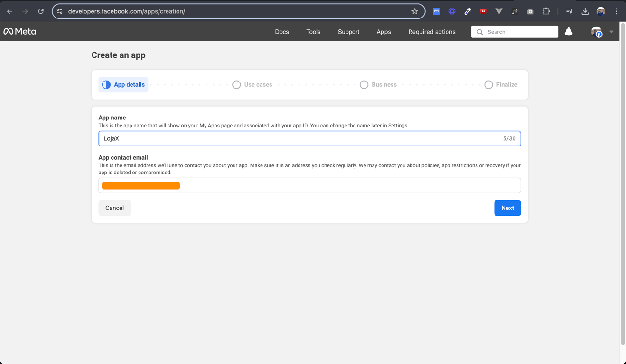The height and width of the screenshot is (364, 626).
Task: Click the App contact email field
Action: point(309,185)
